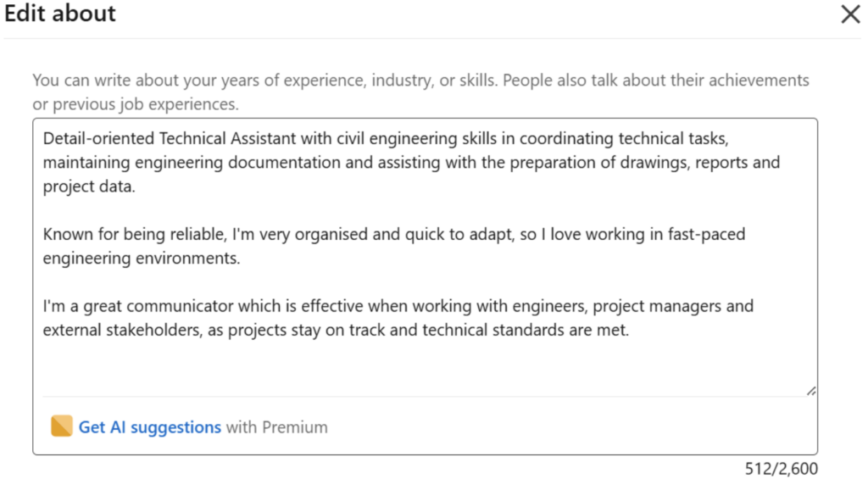Click after "technical standards are met."
Image resolution: width=868 pixels, height=490 pixels.
coord(631,331)
